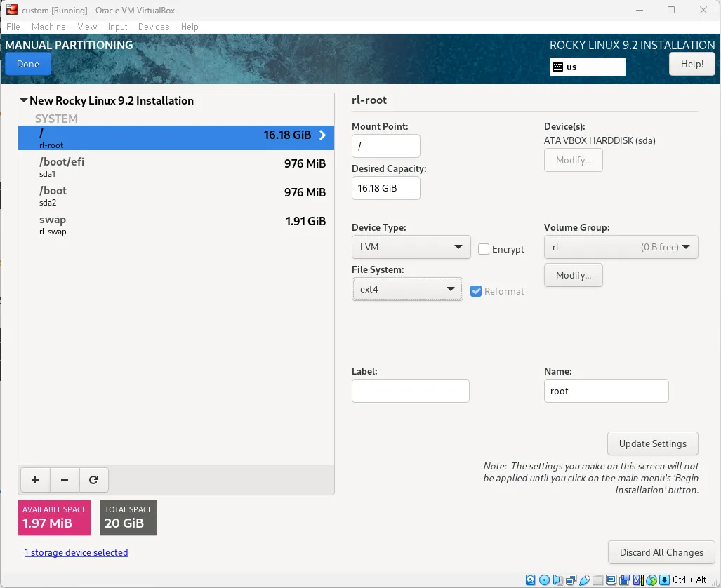Open the mouse integration indicator icon
721x588 pixels.
coord(651,580)
